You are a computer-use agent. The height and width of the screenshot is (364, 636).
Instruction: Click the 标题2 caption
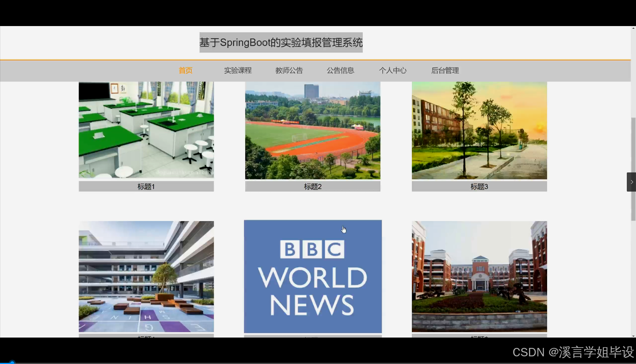click(x=313, y=187)
